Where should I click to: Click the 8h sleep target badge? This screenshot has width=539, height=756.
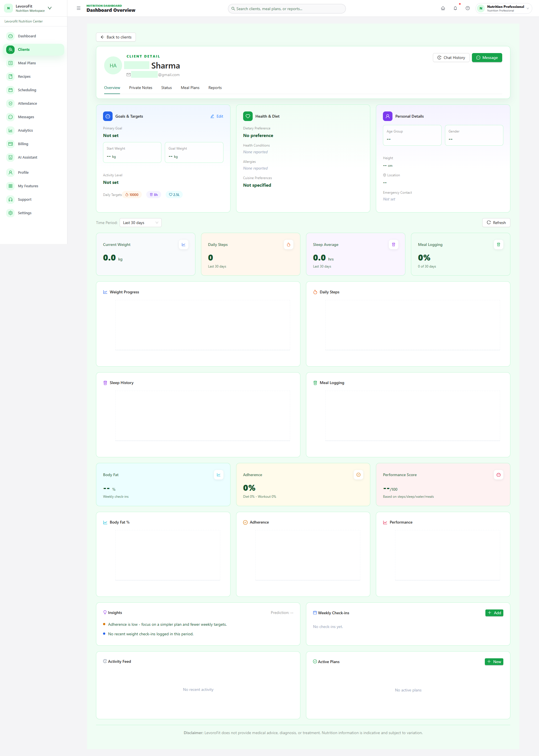154,195
